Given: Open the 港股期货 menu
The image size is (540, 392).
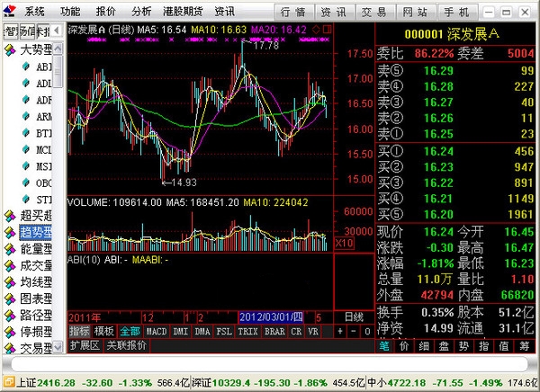Looking at the screenshot, I should pos(184,12).
